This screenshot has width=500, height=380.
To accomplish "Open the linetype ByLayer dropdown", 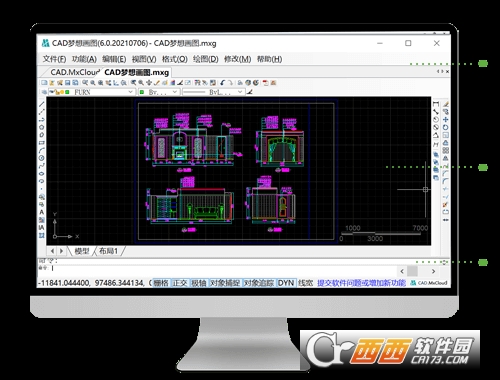I will point(213,92).
